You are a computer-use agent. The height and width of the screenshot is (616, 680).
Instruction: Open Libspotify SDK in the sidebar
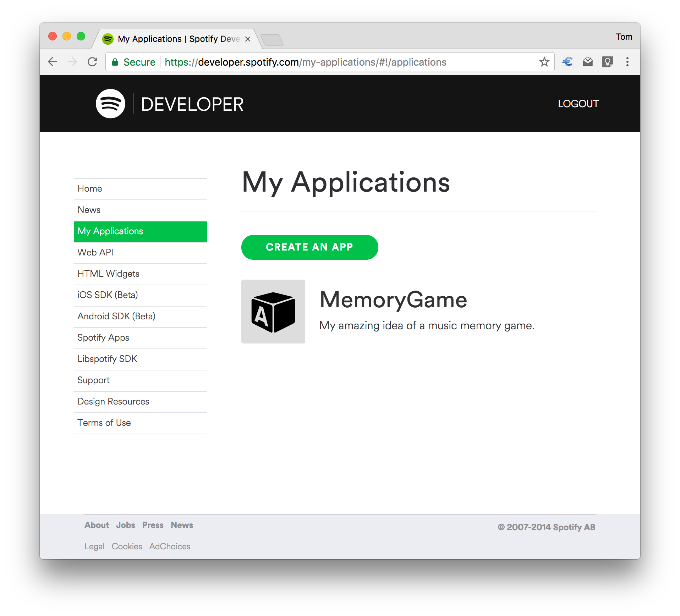point(141,359)
